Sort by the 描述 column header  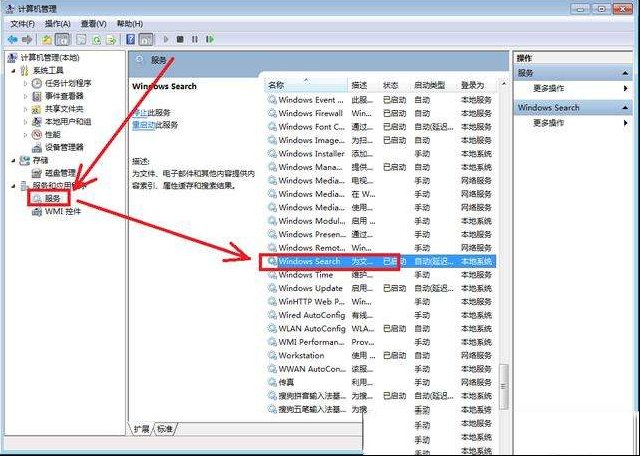coord(364,85)
